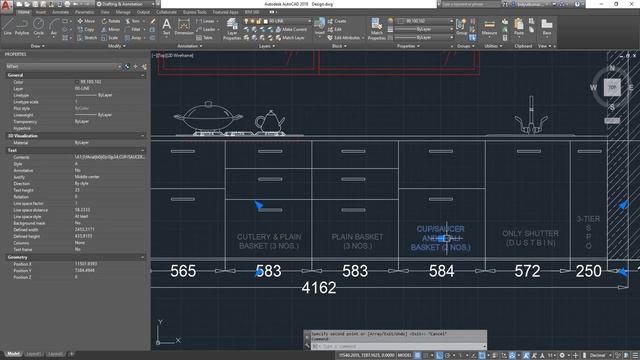This screenshot has width=640, height=360.
Task: Toggle the Quick Select button in Properties
Action: 144,66
